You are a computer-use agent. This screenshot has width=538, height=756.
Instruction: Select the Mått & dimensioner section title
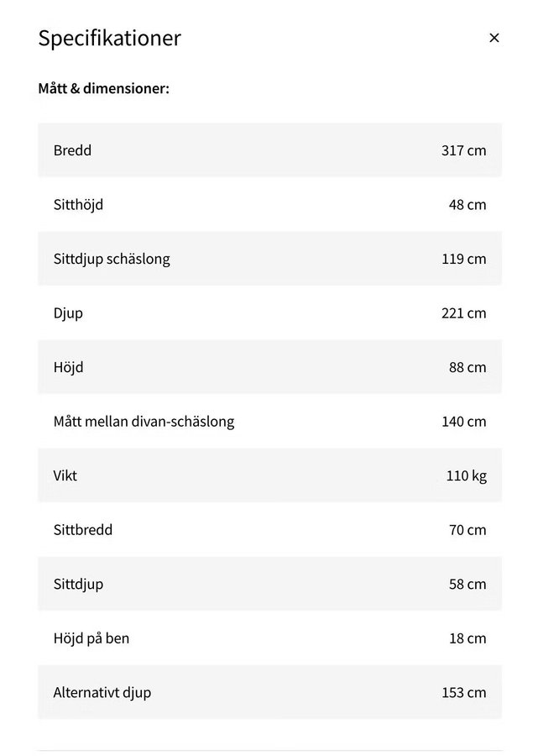[104, 88]
